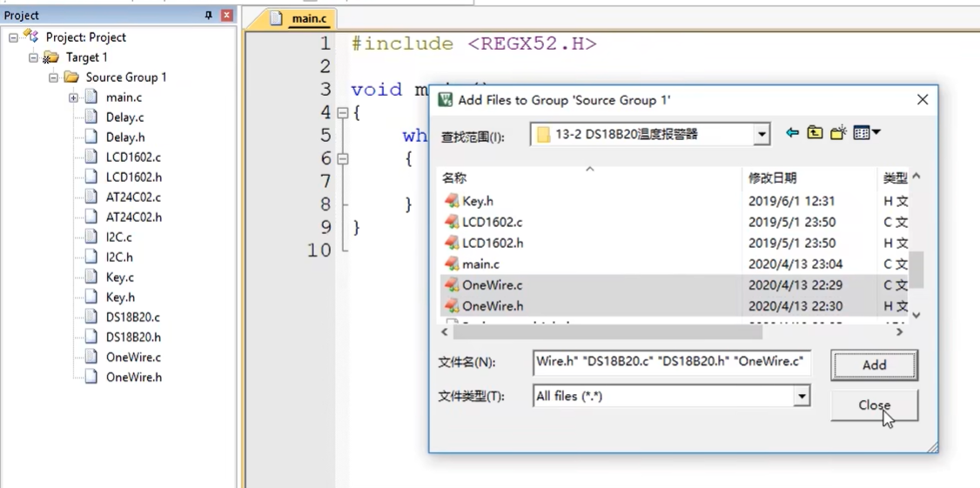The height and width of the screenshot is (488, 980).
Task: Select Key.c in project tree
Action: tap(119, 277)
